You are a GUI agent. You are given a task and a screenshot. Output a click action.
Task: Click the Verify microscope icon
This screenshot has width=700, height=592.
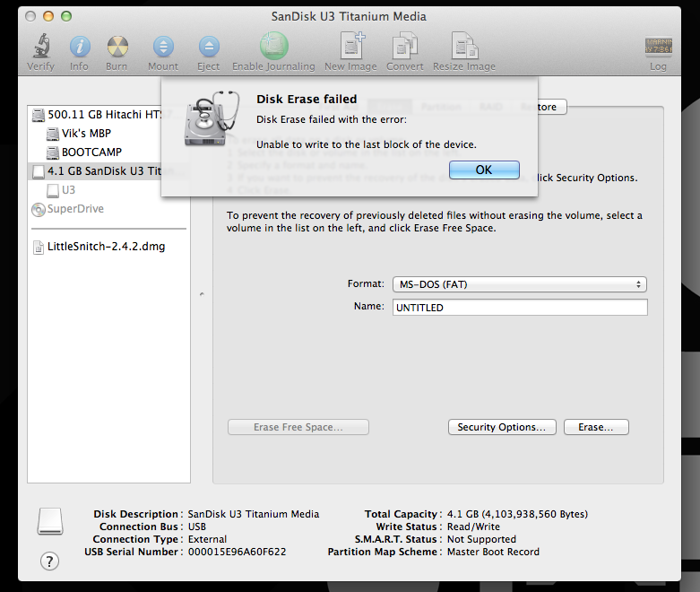tap(41, 46)
